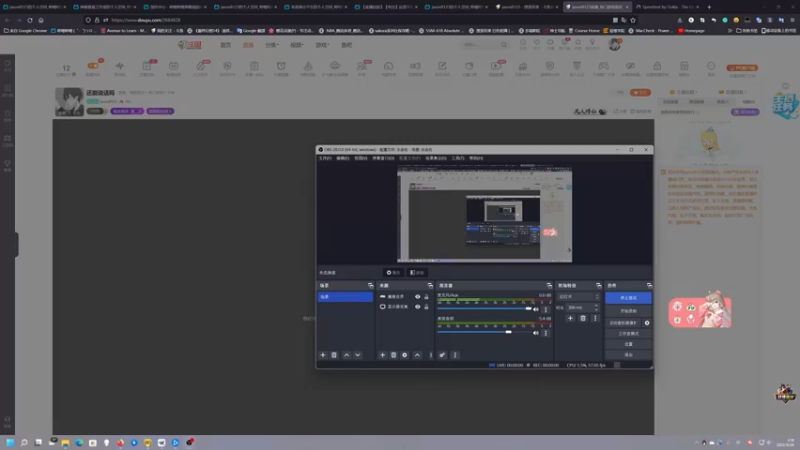Click Start Virtual Camera button in OBS
800x450 pixels.
tap(623, 323)
